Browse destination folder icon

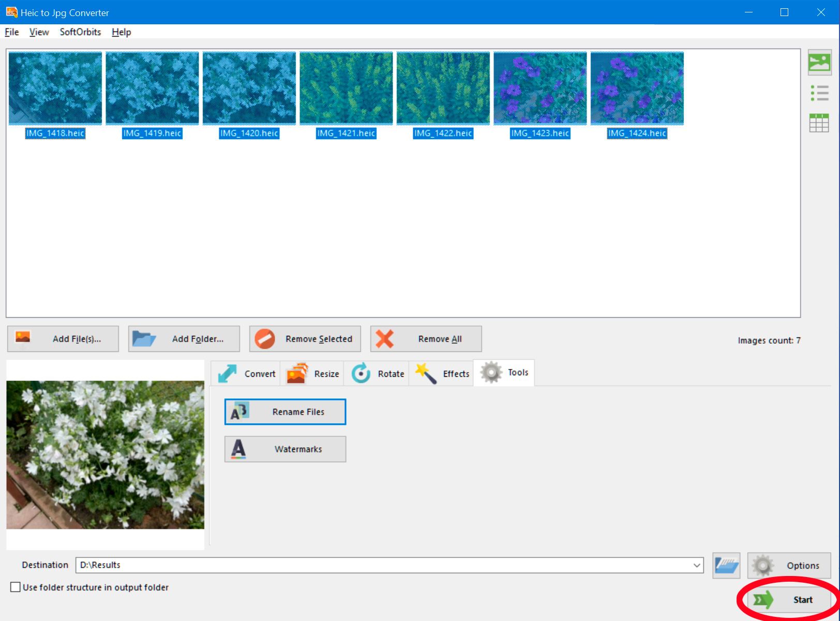pyautogui.click(x=726, y=565)
